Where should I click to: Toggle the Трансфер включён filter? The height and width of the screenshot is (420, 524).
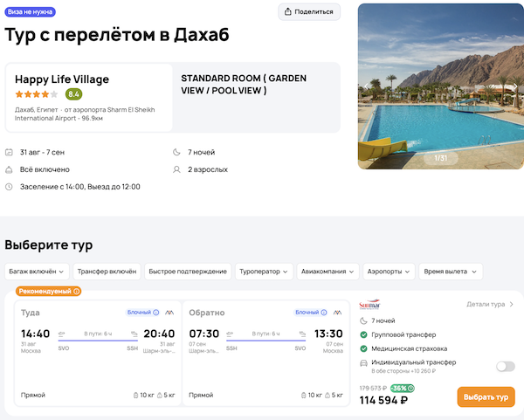tap(106, 272)
